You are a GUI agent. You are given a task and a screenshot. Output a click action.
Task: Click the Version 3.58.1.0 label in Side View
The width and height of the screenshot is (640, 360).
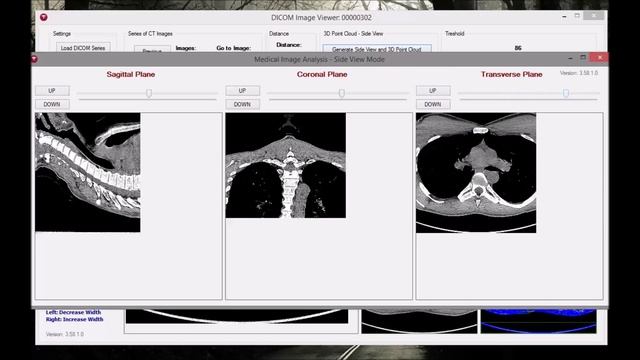[x=579, y=73]
